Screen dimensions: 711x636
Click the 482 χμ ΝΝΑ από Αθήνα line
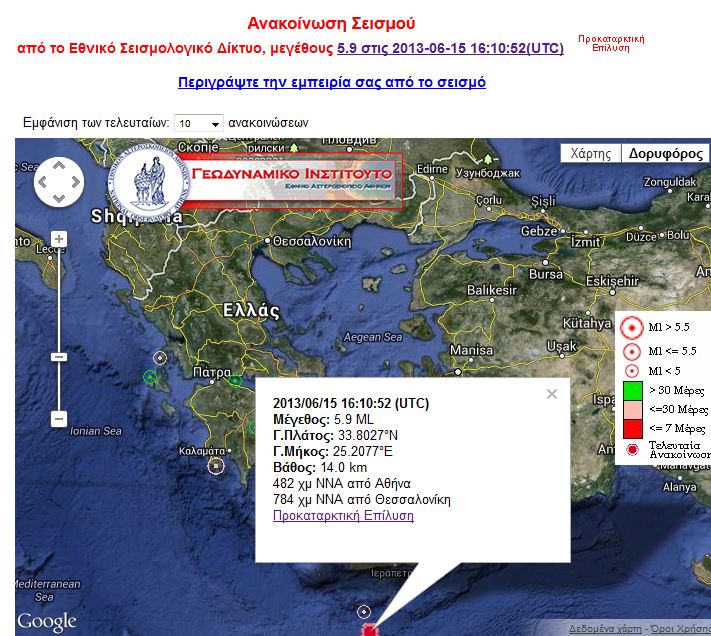coord(342,483)
